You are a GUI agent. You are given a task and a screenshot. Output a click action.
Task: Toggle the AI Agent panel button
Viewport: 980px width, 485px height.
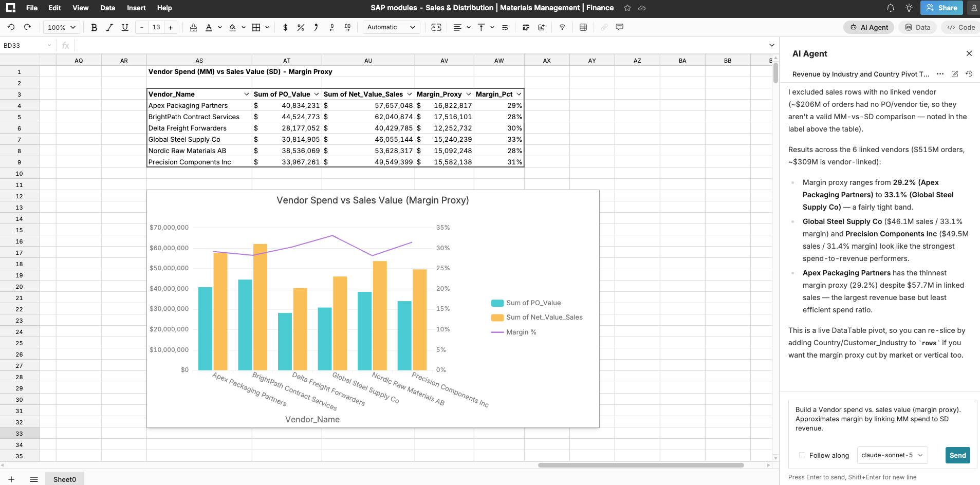point(869,27)
